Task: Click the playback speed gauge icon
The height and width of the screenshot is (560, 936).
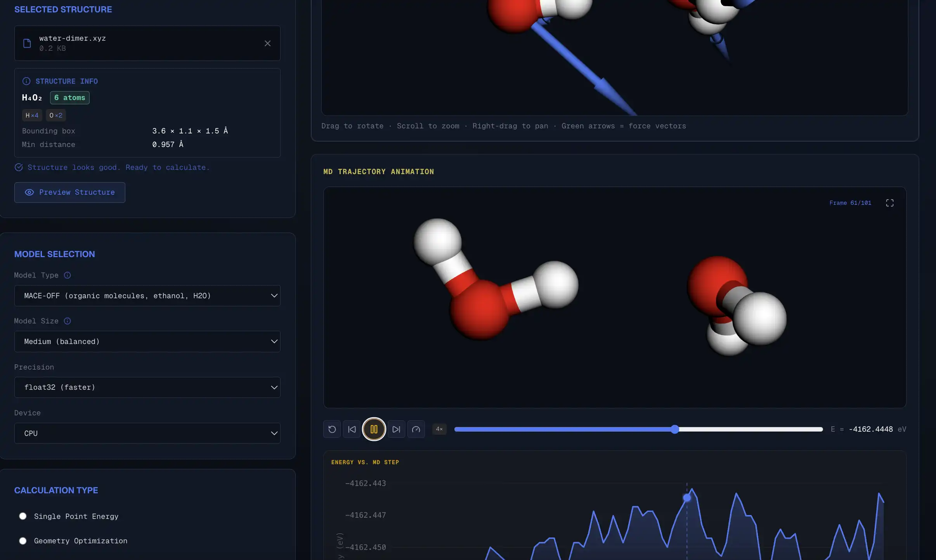Action: coord(416,429)
